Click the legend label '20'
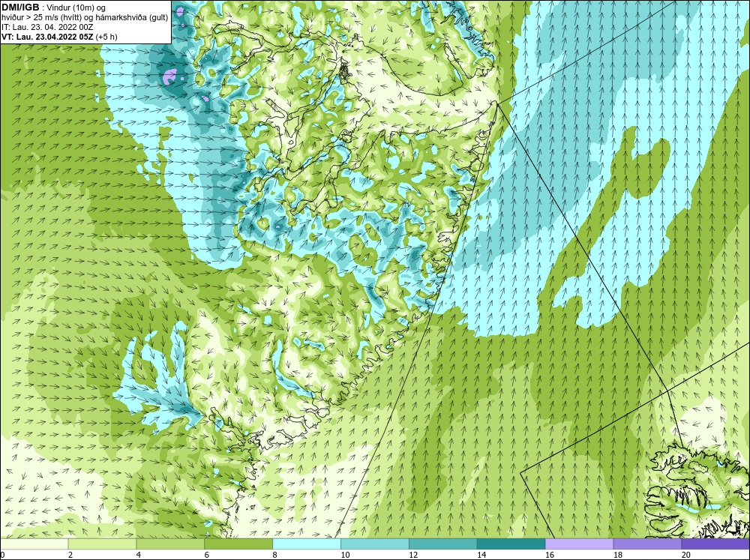750x560 pixels. (686, 555)
